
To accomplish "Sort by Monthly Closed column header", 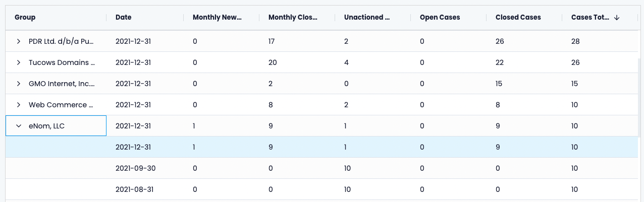I will pyautogui.click(x=293, y=18).
